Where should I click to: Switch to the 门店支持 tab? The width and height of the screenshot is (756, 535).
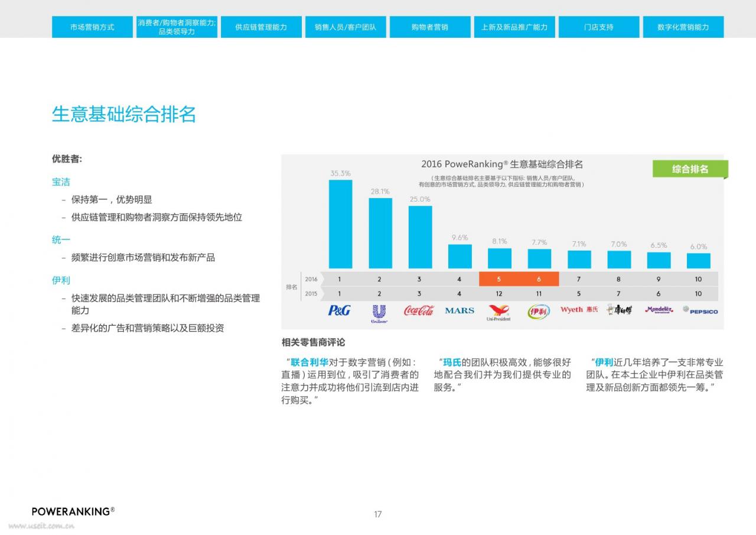599,27
